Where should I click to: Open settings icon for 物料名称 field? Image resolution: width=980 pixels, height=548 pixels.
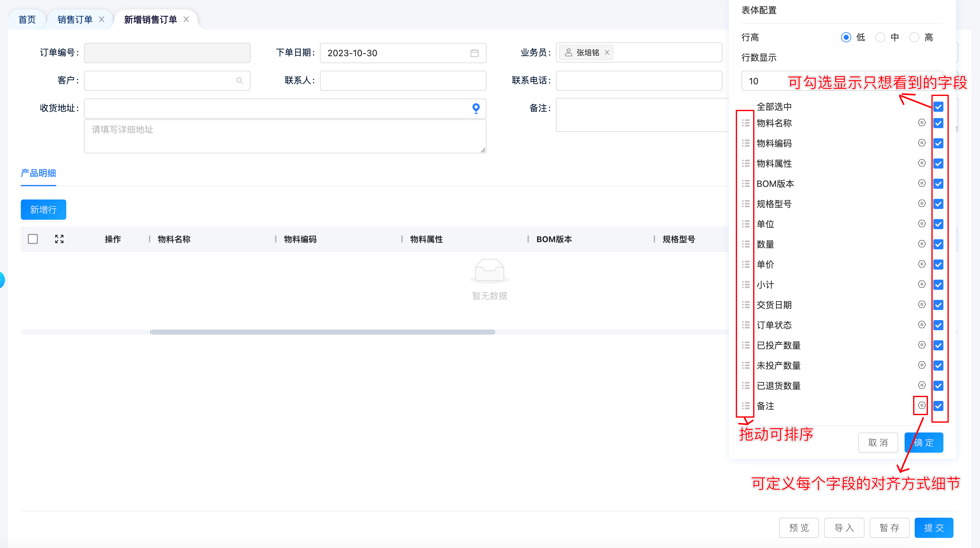point(921,123)
